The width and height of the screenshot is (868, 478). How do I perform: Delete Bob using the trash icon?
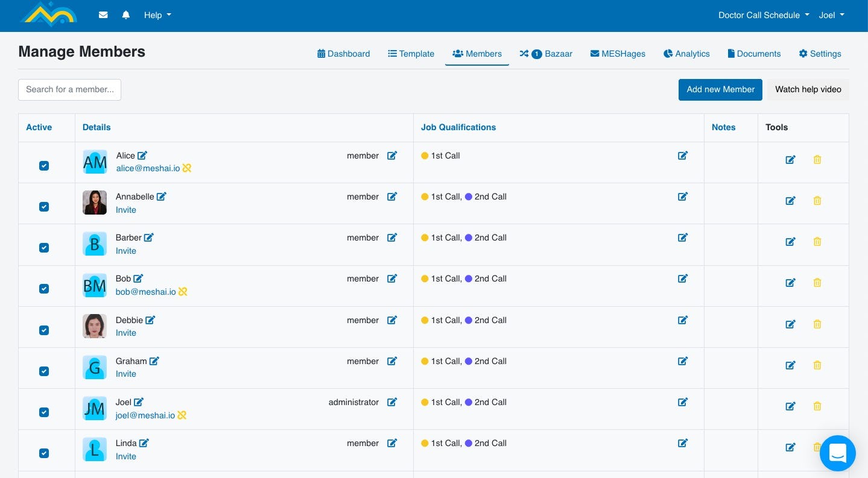[817, 283]
